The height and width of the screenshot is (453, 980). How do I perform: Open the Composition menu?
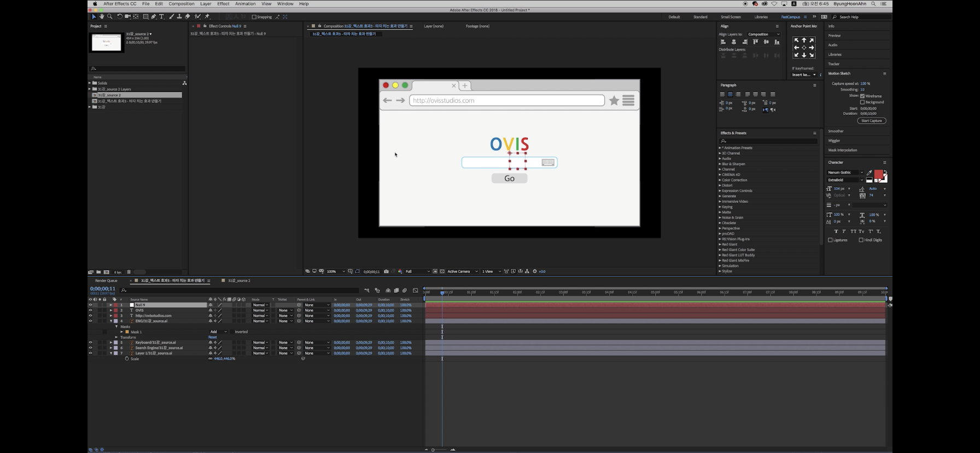pos(182,4)
